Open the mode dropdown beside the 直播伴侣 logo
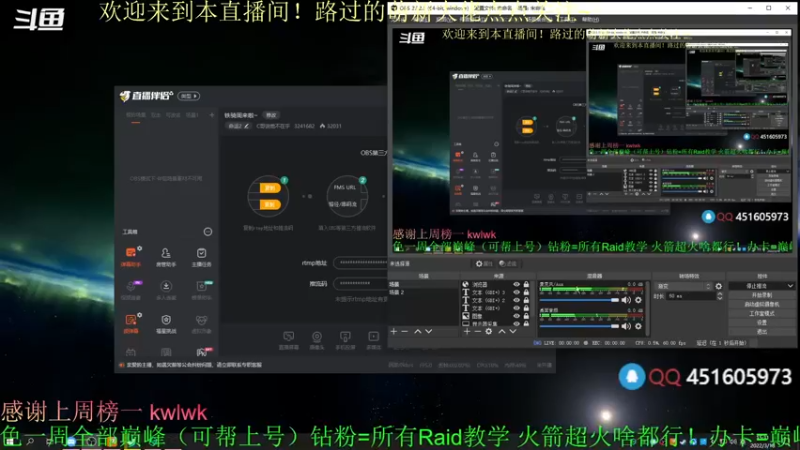The image size is (800, 450). pyautogui.click(x=189, y=96)
